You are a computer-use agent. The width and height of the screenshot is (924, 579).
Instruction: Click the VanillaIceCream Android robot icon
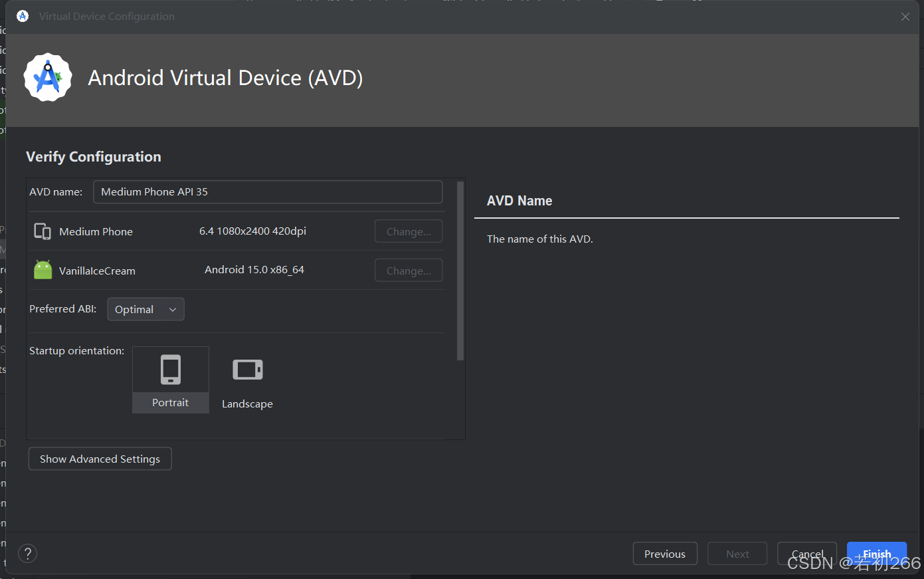pos(43,269)
